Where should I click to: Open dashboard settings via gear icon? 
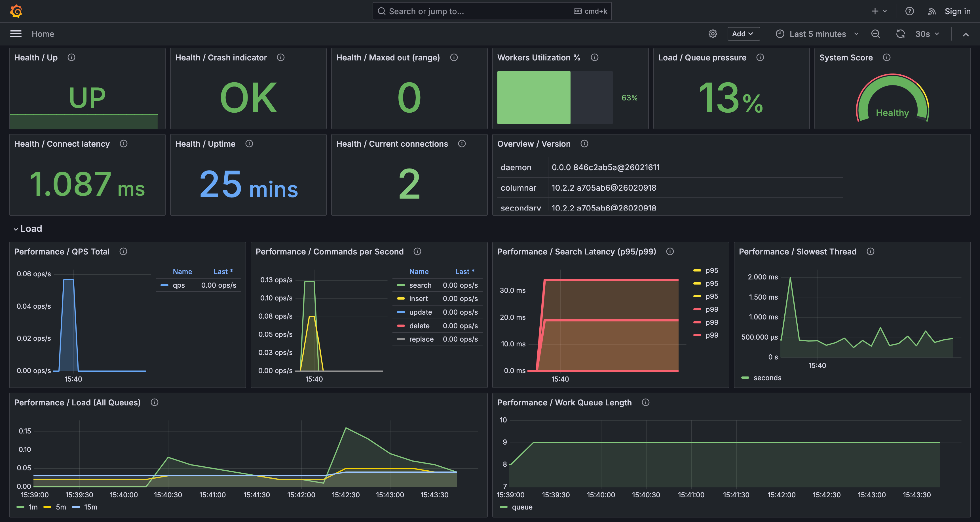pyautogui.click(x=713, y=34)
